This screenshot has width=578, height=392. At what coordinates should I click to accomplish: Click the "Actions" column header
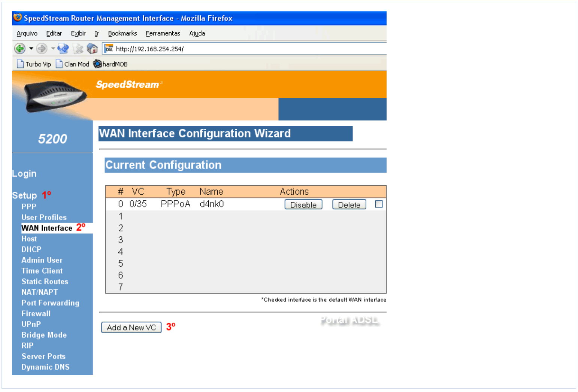pos(294,192)
